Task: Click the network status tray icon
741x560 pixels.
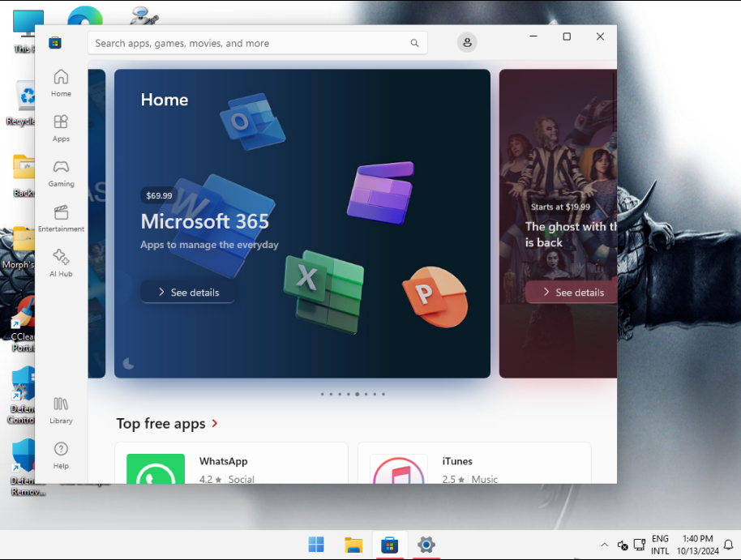Action: (x=640, y=545)
